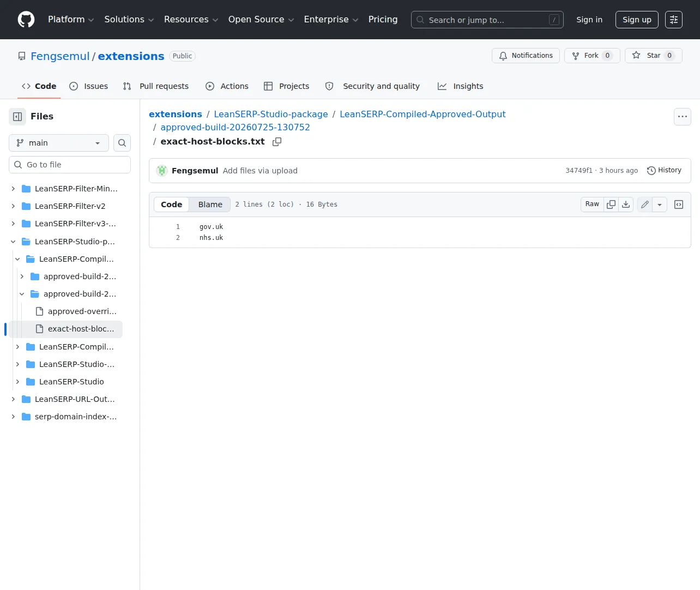Click the Search or jump to field
Screen dimensions: 700x590
[x=487, y=20]
